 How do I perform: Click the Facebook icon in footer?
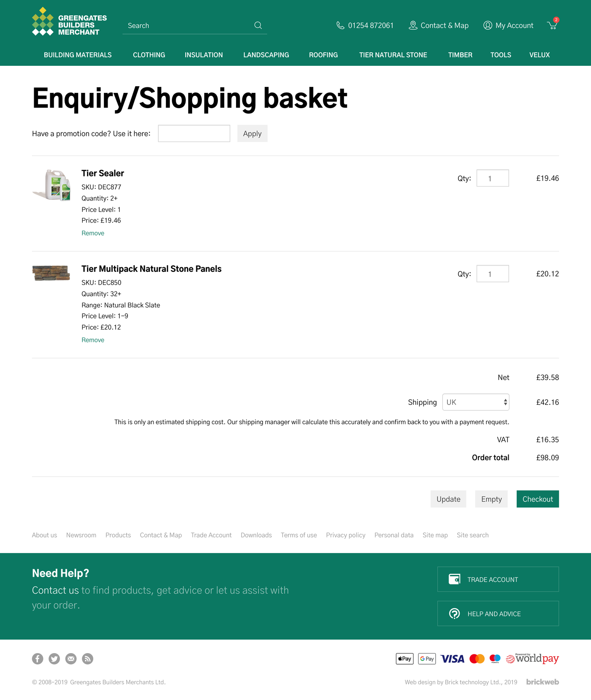tap(38, 659)
